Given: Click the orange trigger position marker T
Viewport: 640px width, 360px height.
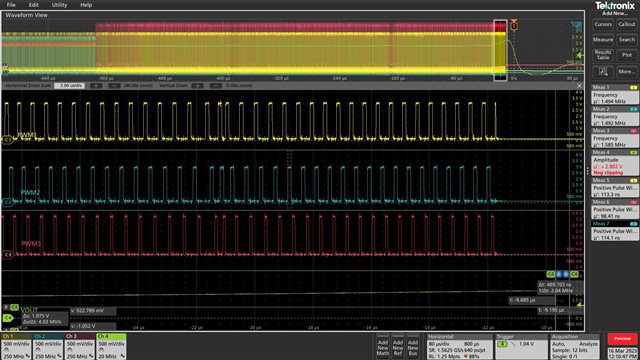Looking at the screenshot, I should pos(514,26).
